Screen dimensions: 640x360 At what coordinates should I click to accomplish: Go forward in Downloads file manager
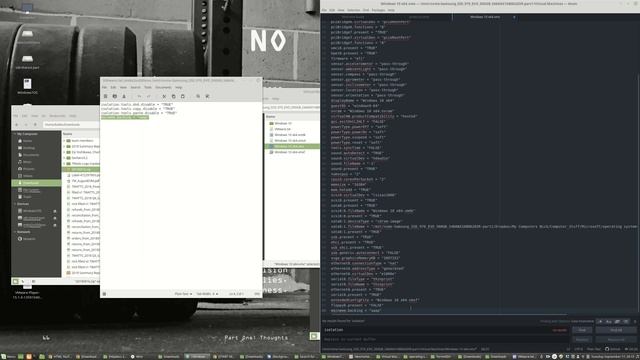[26, 124]
